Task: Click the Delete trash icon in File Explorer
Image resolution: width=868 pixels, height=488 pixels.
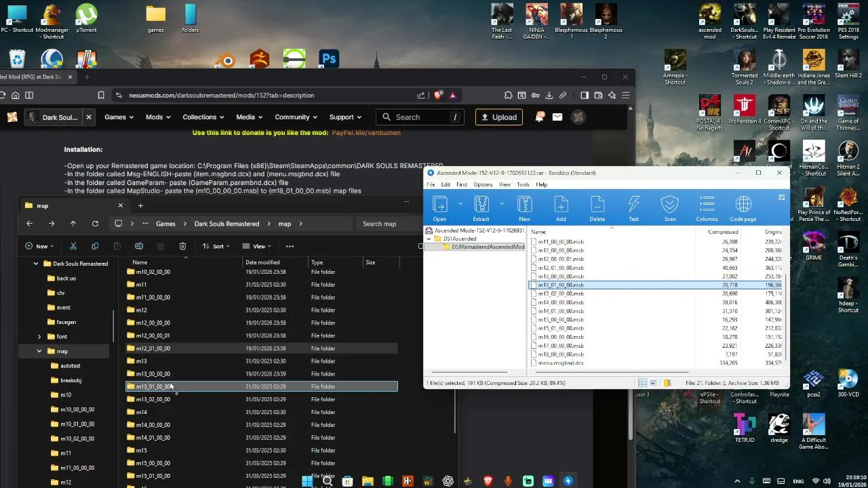Action: (x=182, y=246)
